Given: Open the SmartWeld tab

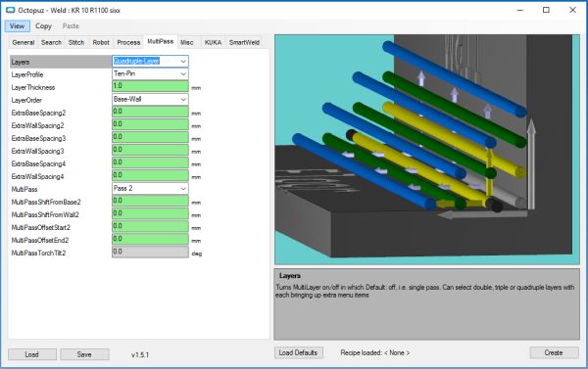Looking at the screenshot, I should point(244,42).
